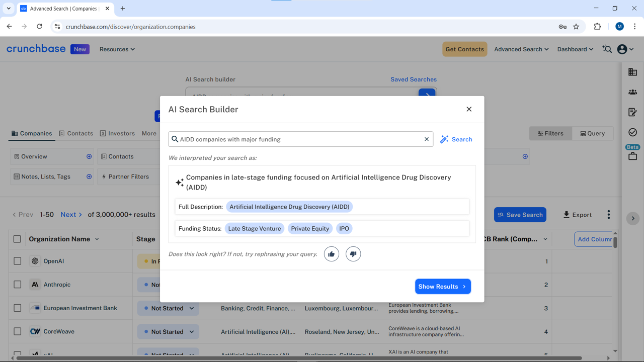Click the thumbs up feedback icon
Viewport: 644px width, 362px height.
tap(331, 254)
